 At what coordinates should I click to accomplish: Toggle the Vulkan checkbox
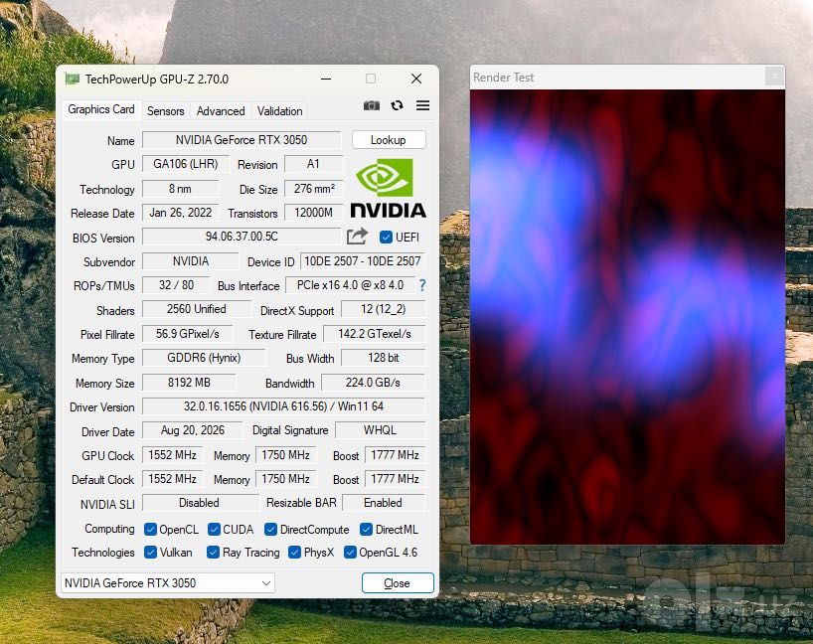[150, 553]
